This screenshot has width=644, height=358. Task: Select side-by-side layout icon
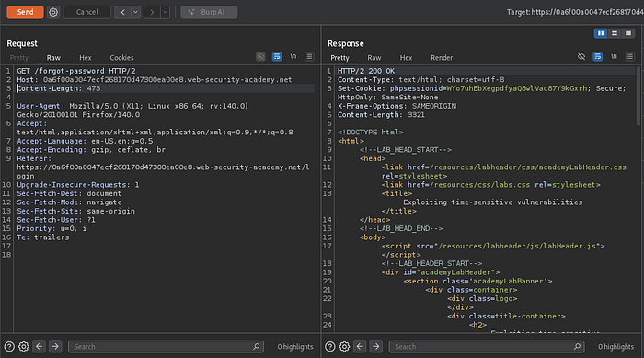[x=601, y=33]
